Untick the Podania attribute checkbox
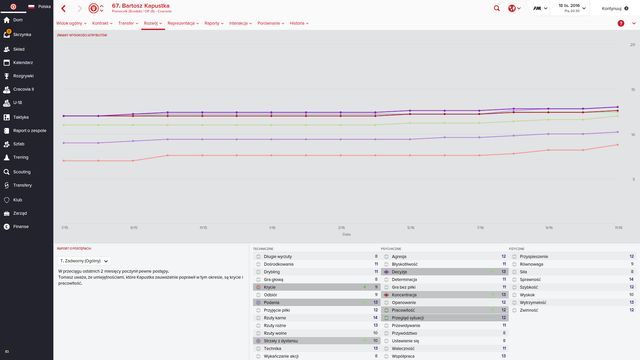The width and height of the screenshot is (640, 360). pos(258,302)
